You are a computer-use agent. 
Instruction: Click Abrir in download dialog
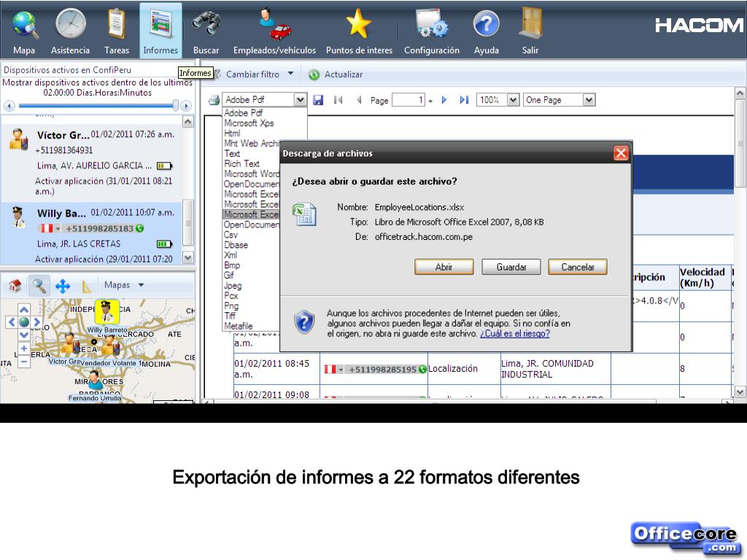(x=444, y=267)
